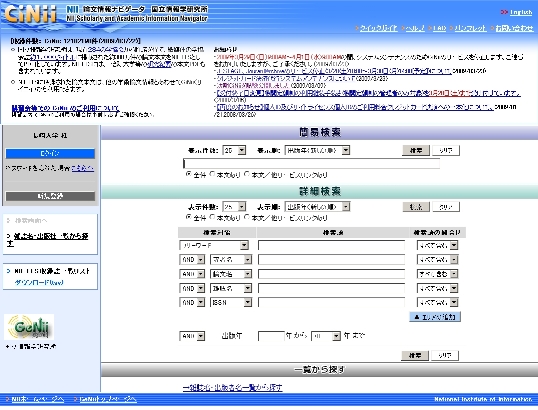Open the AND operator dropdown in 論文名 row
Viewport: 538px width, 410px height.
coord(192,274)
